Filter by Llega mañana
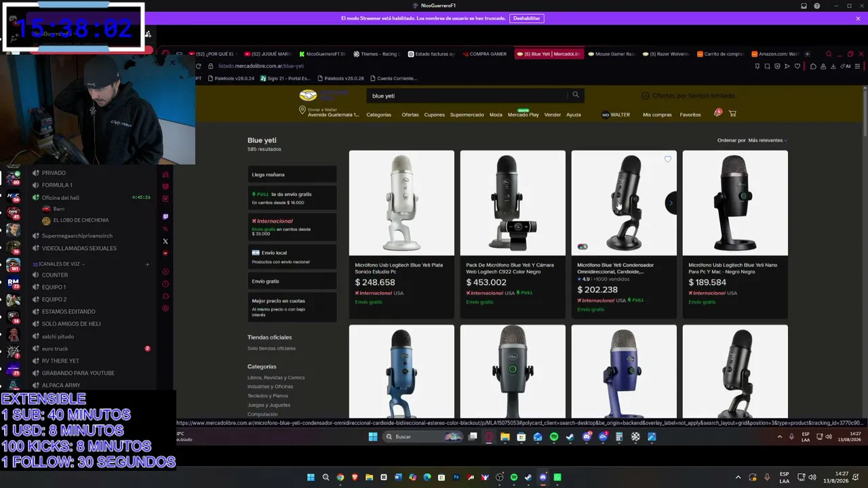 click(x=292, y=174)
